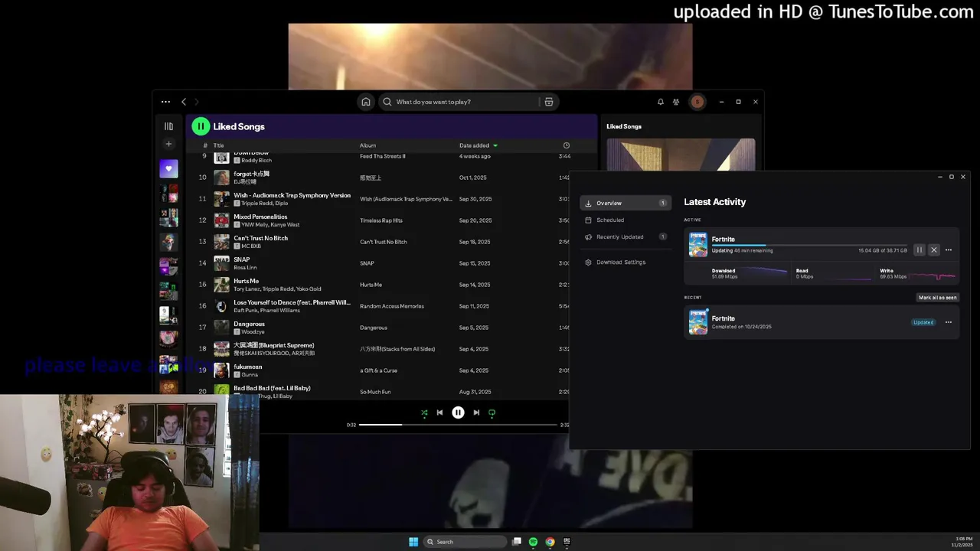
Task: Select the Scheduled tab in Epic downloads
Action: tap(626, 220)
